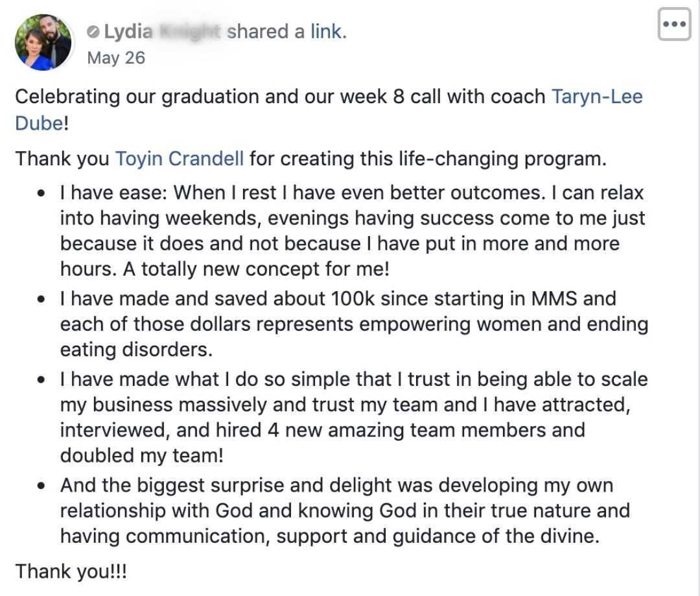Click the bullet about saving 100k in MMS
The height and width of the screenshot is (596, 700).
350,324
